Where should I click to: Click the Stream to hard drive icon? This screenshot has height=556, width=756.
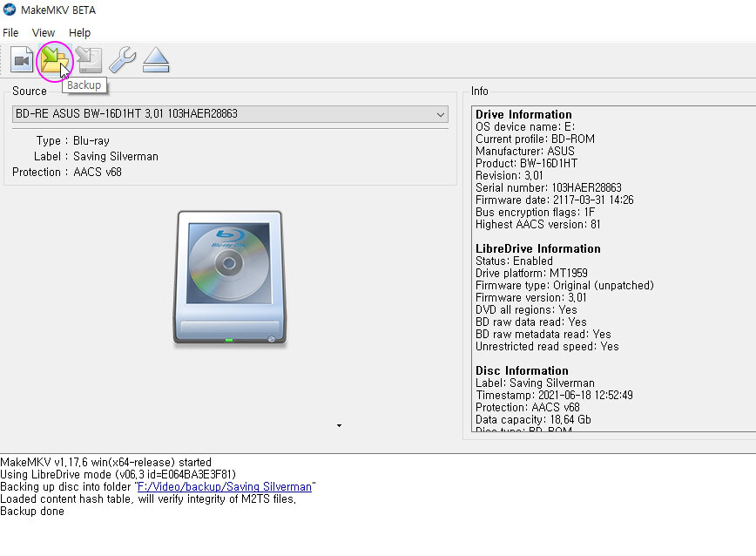tap(89, 60)
